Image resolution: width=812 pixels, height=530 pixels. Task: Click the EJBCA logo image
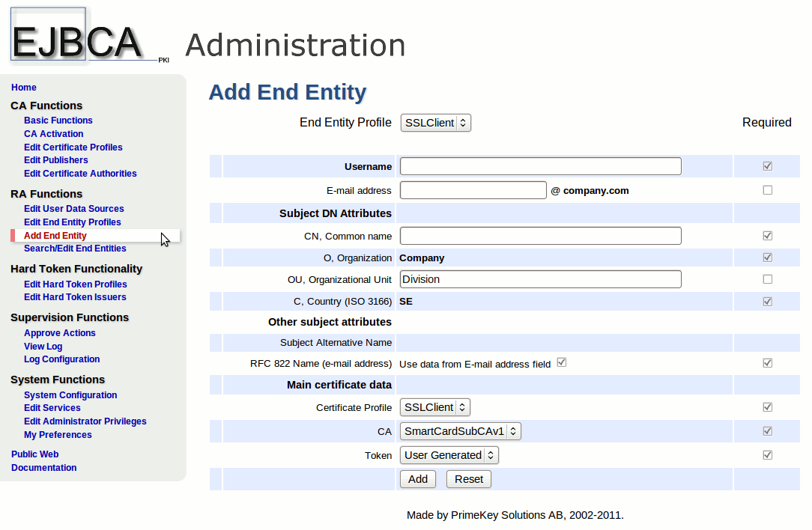point(89,36)
